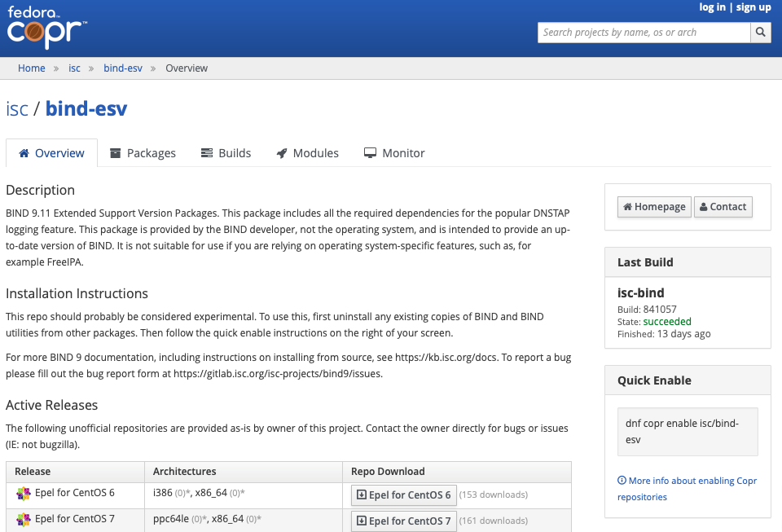Open bind-esv breadcrumb link
The width and height of the screenshot is (782, 532).
pos(123,68)
